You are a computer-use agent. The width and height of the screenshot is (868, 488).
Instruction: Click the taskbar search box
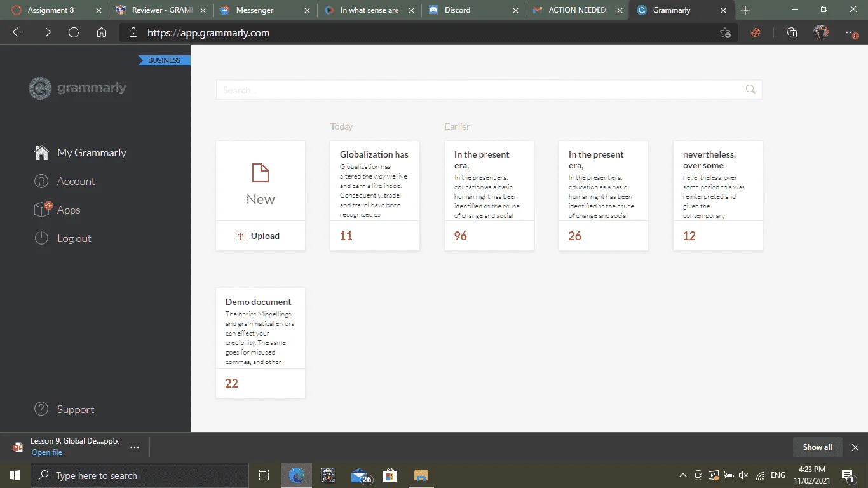pyautogui.click(x=140, y=475)
